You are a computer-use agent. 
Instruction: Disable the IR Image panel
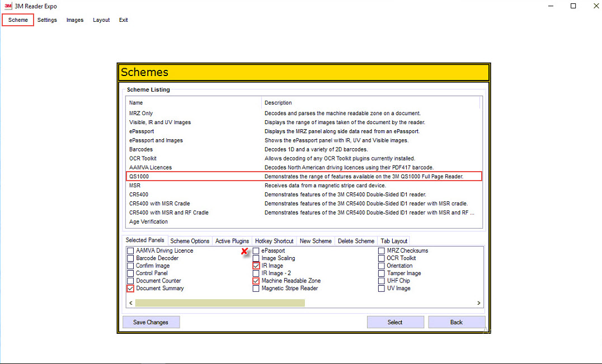pyautogui.click(x=256, y=265)
